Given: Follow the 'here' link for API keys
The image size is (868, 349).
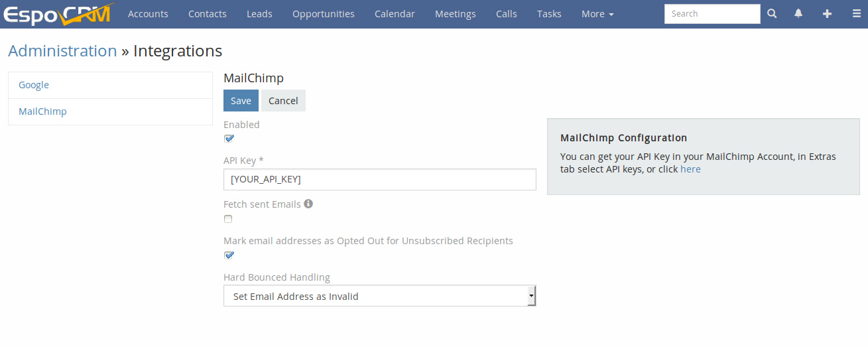Looking at the screenshot, I should point(690,169).
